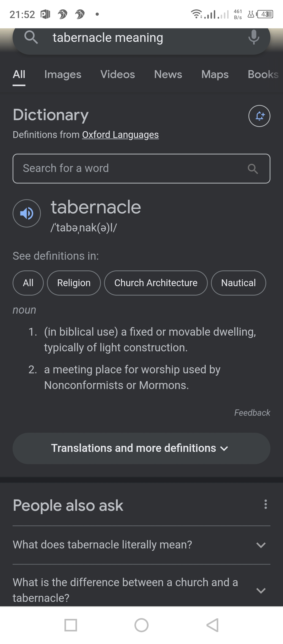Open the Oxford Languages link
The height and width of the screenshot is (644, 283).
[120, 135]
